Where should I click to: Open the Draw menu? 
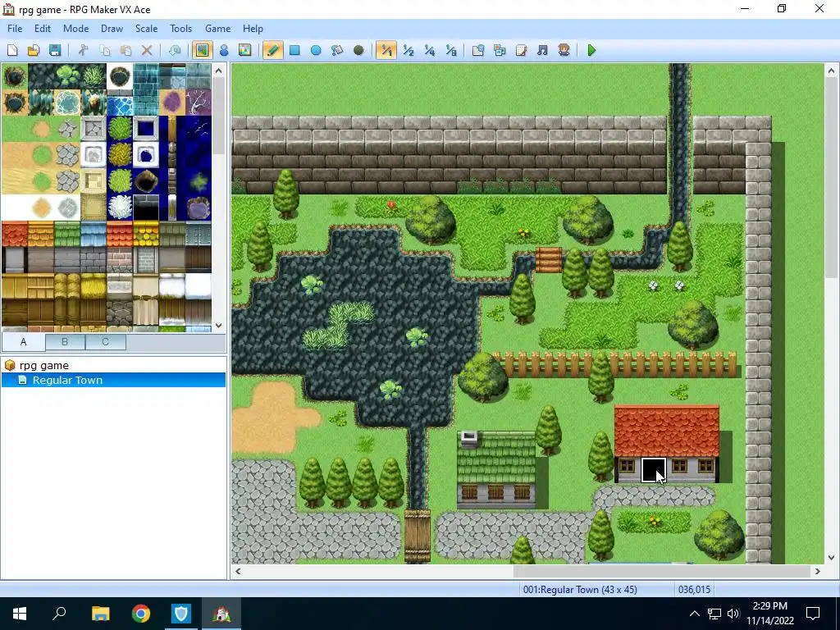tap(112, 29)
